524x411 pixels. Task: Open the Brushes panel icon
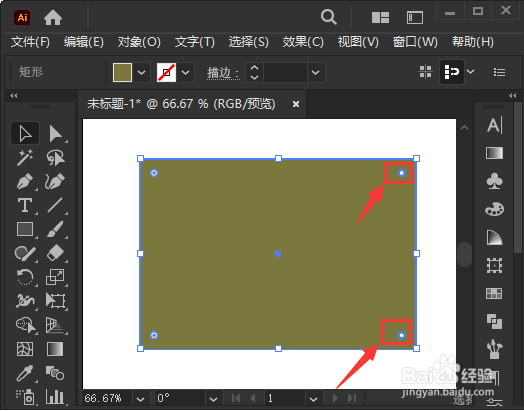tap(494, 350)
